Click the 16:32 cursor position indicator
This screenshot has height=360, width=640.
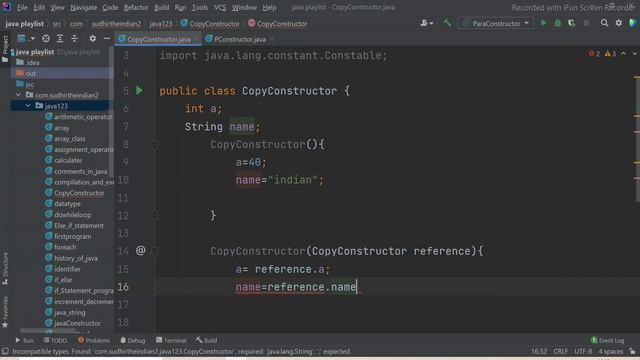(539, 351)
